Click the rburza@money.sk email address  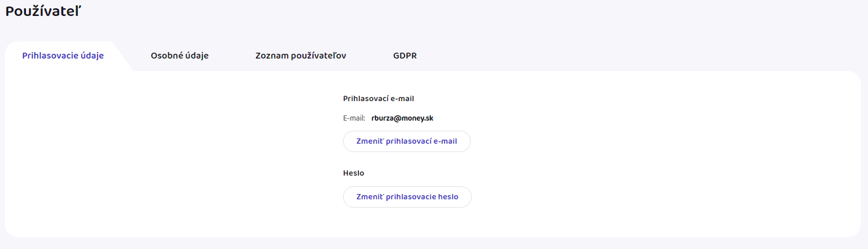pos(402,118)
